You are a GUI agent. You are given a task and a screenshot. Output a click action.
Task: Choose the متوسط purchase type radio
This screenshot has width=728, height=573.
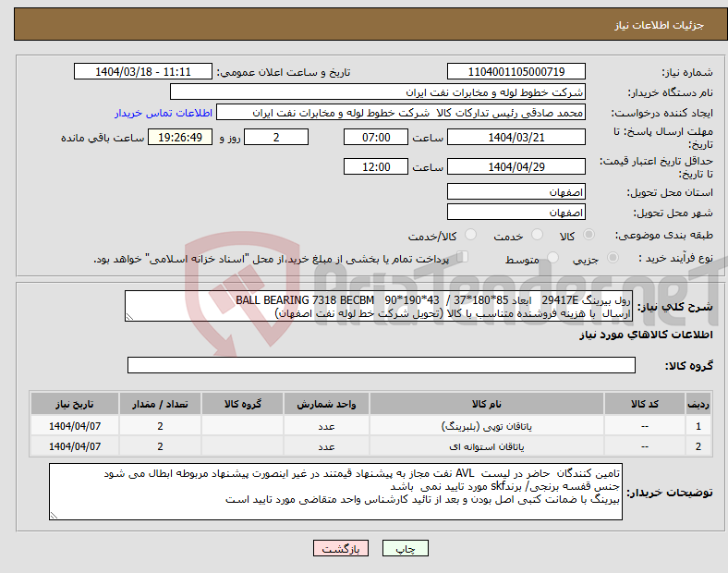(x=553, y=258)
